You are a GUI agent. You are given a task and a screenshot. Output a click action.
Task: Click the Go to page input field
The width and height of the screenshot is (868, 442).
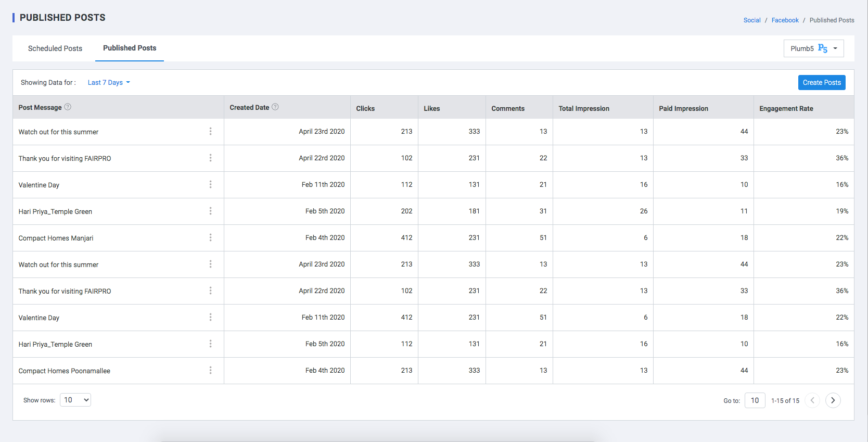[x=755, y=400]
